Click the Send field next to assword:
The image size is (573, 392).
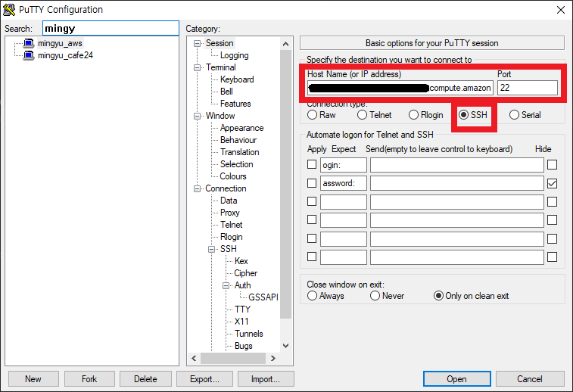click(x=456, y=183)
